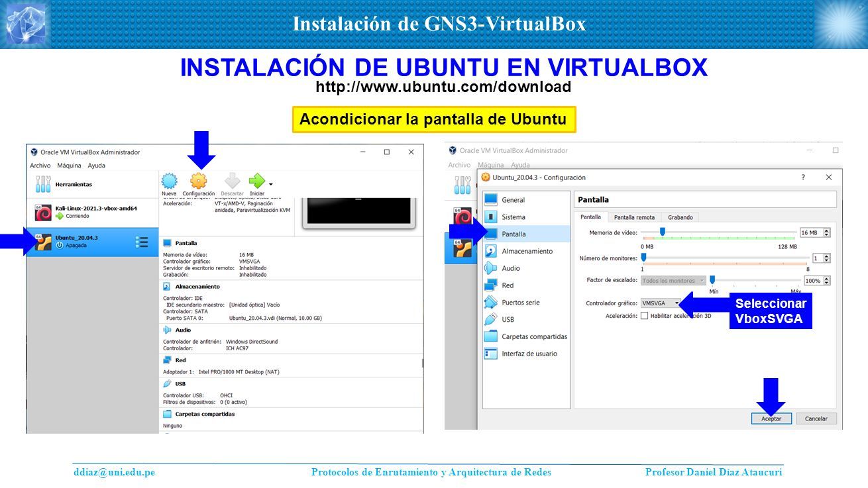The width and height of the screenshot is (868, 488).
Task: Open Máquina menu in left window
Action: (69, 166)
